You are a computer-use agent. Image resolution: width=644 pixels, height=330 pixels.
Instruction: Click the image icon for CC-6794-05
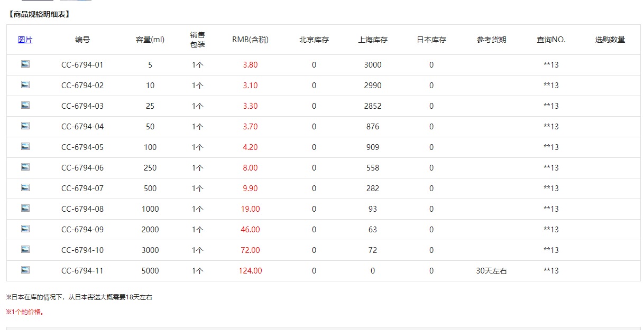point(25,147)
